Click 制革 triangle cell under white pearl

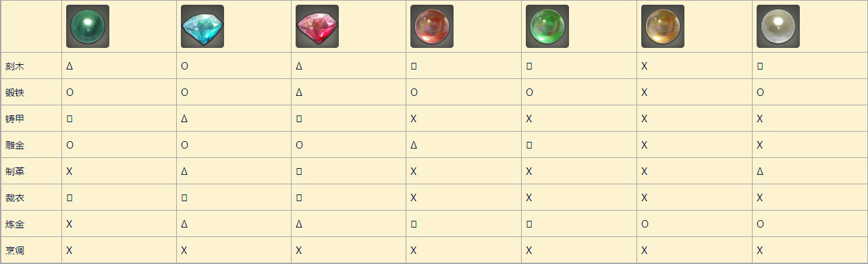click(760, 171)
